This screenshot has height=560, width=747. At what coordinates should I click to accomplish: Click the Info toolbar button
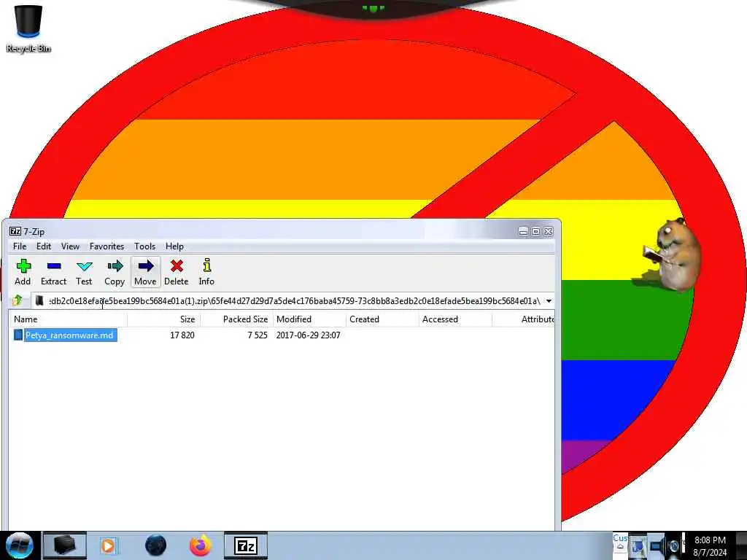(206, 273)
